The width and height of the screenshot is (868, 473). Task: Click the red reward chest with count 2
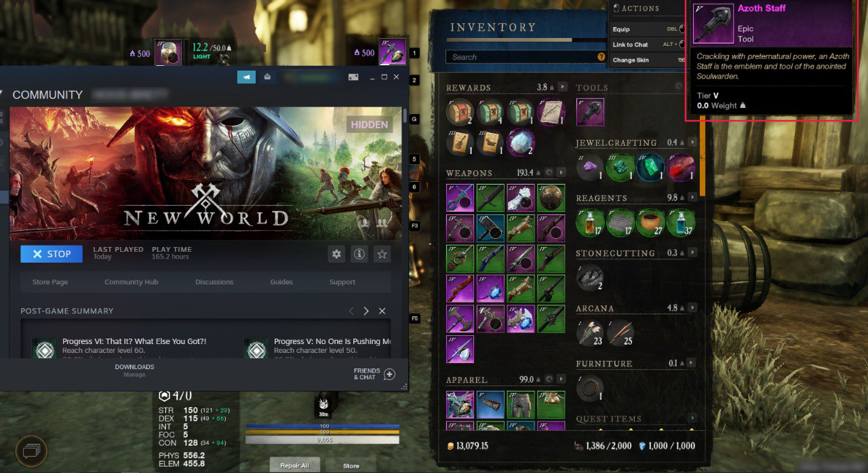(x=460, y=112)
